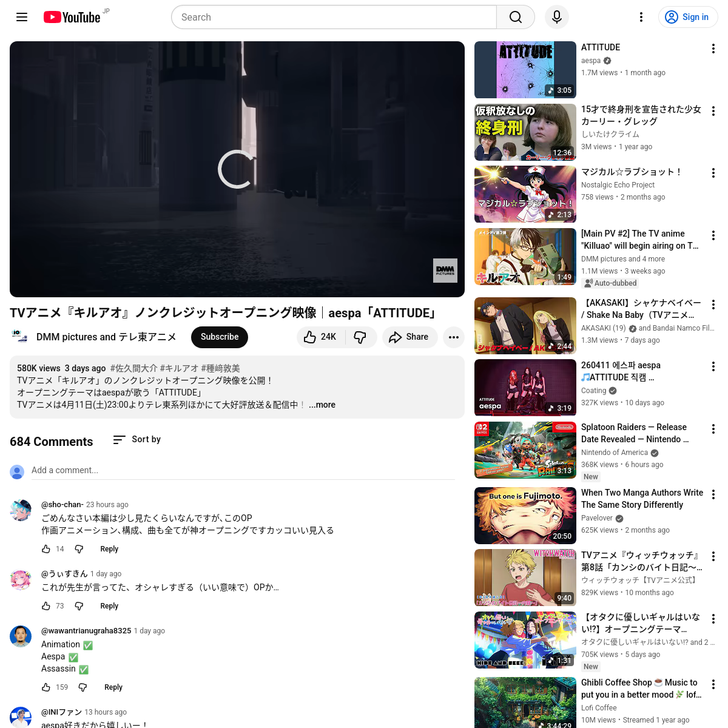The height and width of the screenshot is (728, 728).
Task: Open the Ghibli Coffee Shop video thumbnail
Action: tap(525, 703)
